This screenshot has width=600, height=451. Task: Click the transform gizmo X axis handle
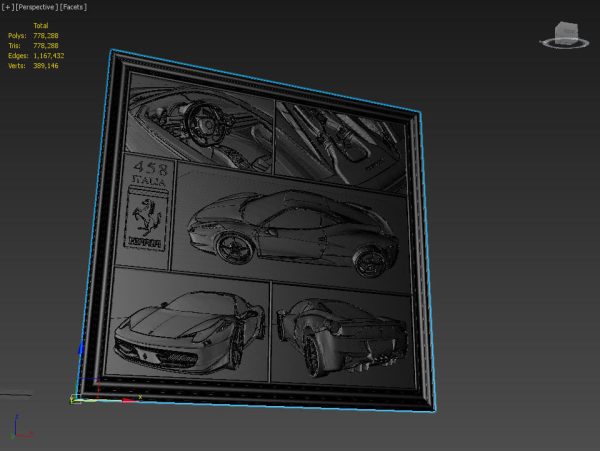128,400
